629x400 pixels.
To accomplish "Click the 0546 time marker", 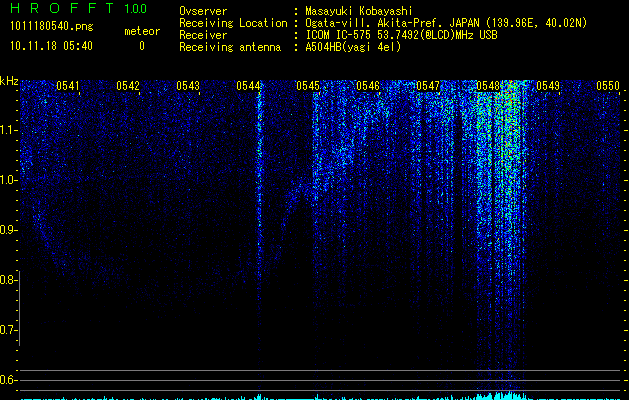I will 368,86.
